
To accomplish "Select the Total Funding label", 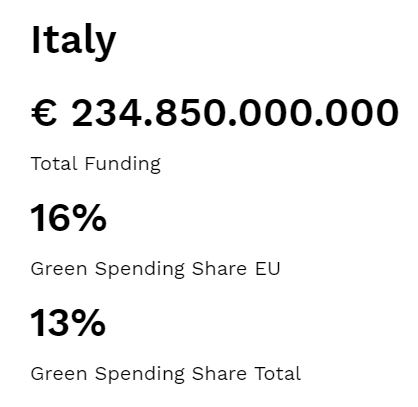I will [96, 164].
